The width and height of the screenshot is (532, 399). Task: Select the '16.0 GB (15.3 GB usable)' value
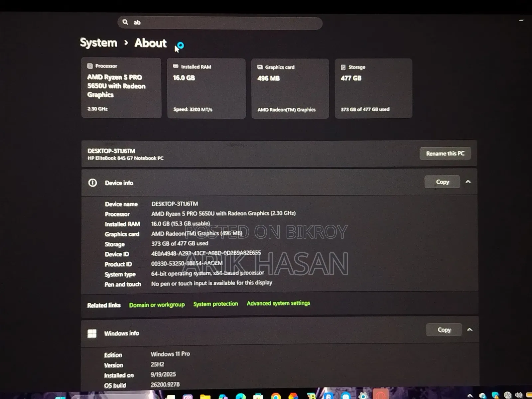click(x=181, y=223)
